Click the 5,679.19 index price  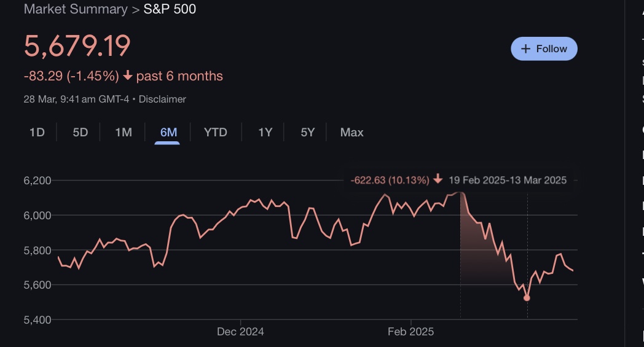[x=77, y=47]
